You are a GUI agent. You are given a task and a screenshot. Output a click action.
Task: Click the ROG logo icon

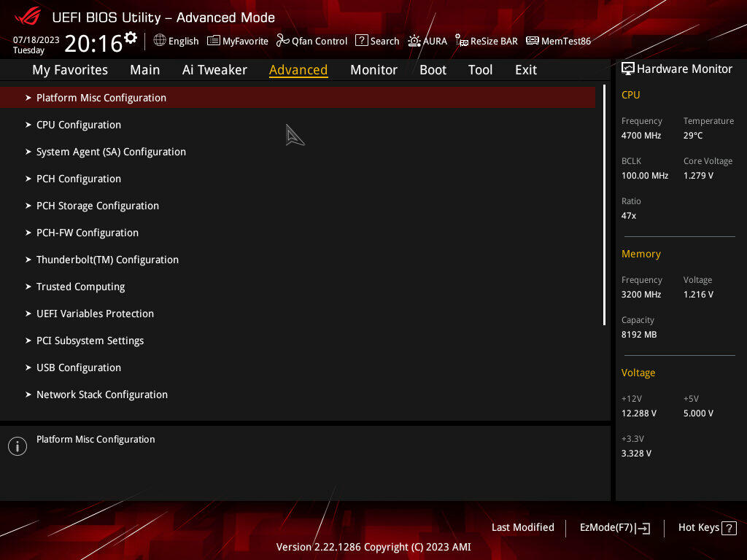(28, 16)
